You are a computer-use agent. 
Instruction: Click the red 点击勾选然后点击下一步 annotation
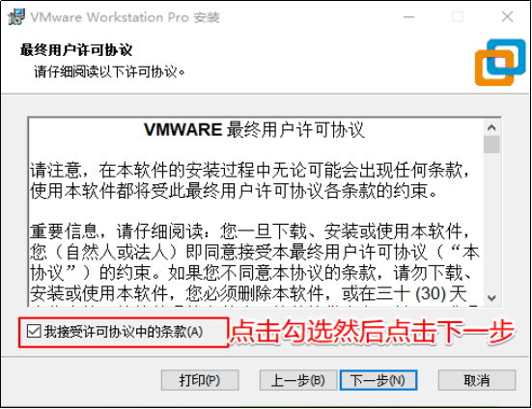click(372, 332)
